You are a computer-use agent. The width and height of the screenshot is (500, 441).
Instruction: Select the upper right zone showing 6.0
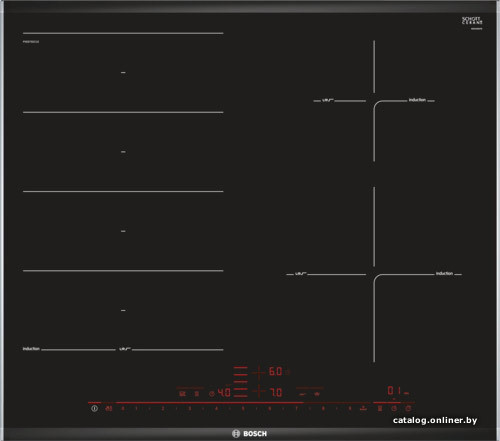[275, 371]
